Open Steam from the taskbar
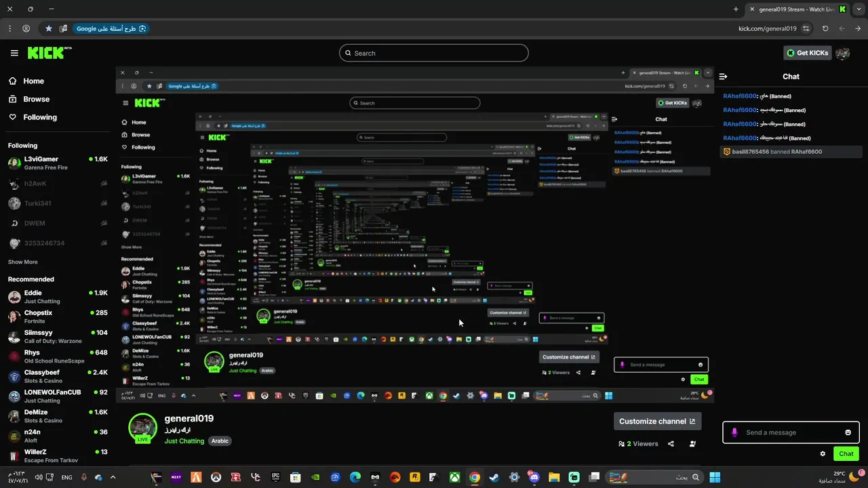This screenshot has height=488, width=868. (494, 477)
